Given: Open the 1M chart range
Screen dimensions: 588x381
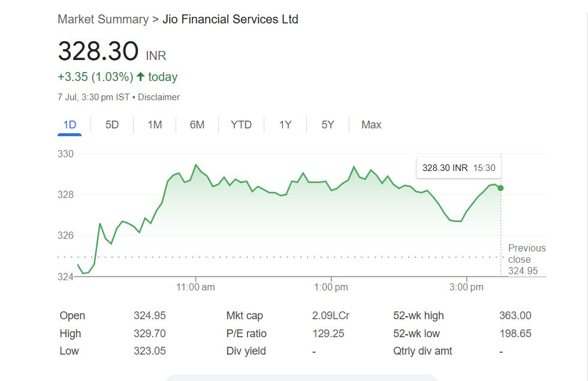Looking at the screenshot, I should (155, 125).
